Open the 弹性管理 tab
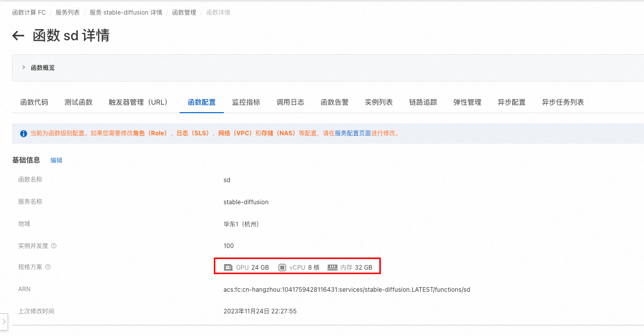The width and height of the screenshot is (644, 336). [x=467, y=102]
